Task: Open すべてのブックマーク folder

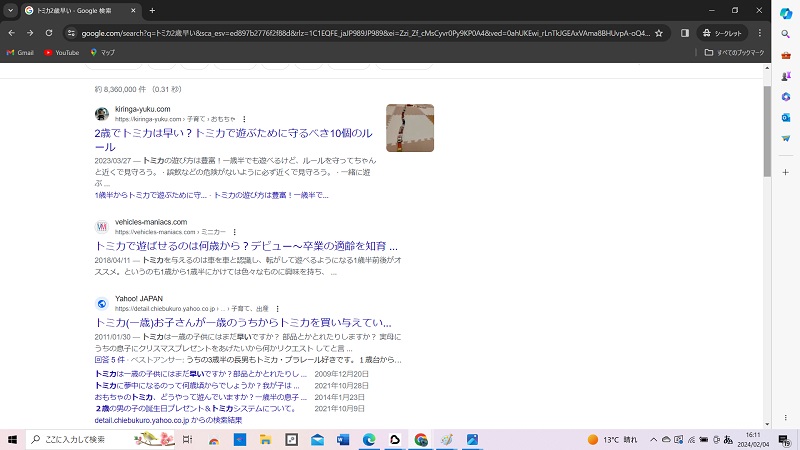Action: [x=734, y=53]
